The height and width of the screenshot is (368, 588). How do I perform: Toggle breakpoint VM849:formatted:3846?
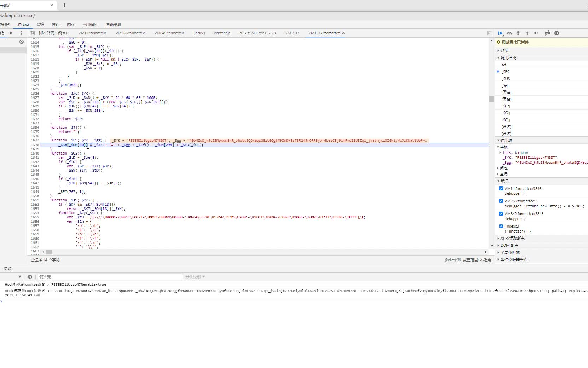tap(501, 214)
